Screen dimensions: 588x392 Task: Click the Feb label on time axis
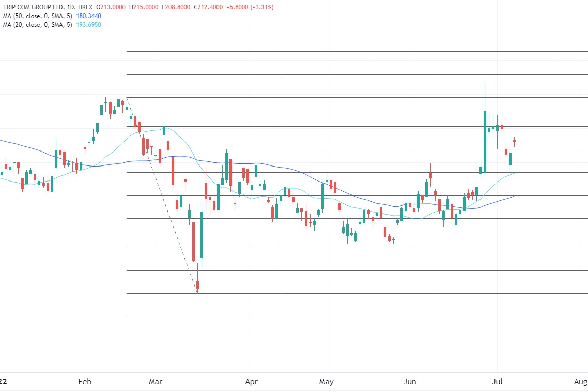click(85, 382)
